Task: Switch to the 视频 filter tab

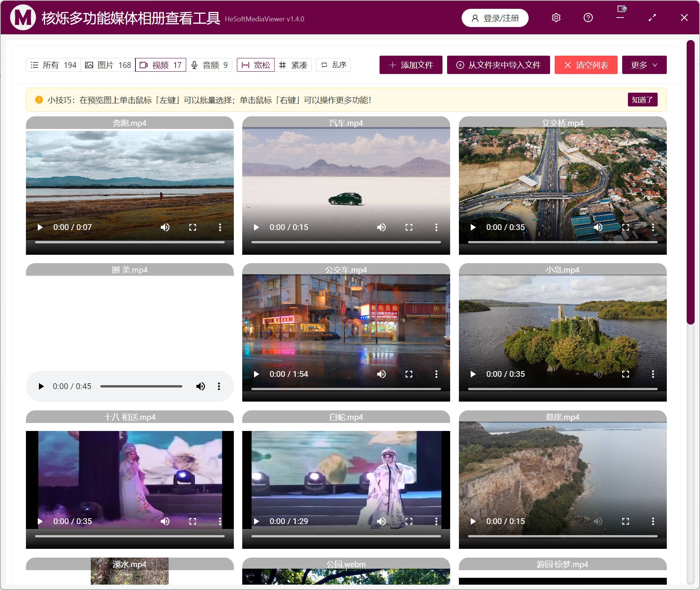Action: click(x=160, y=65)
